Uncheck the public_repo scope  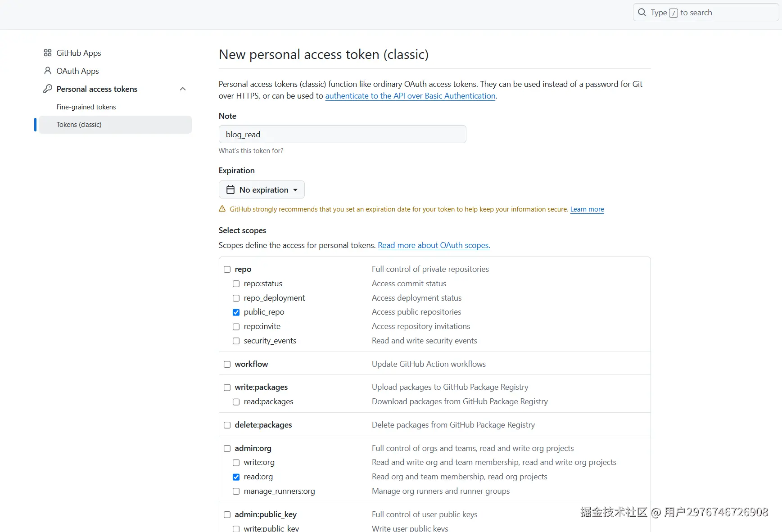[x=236, y=312]
